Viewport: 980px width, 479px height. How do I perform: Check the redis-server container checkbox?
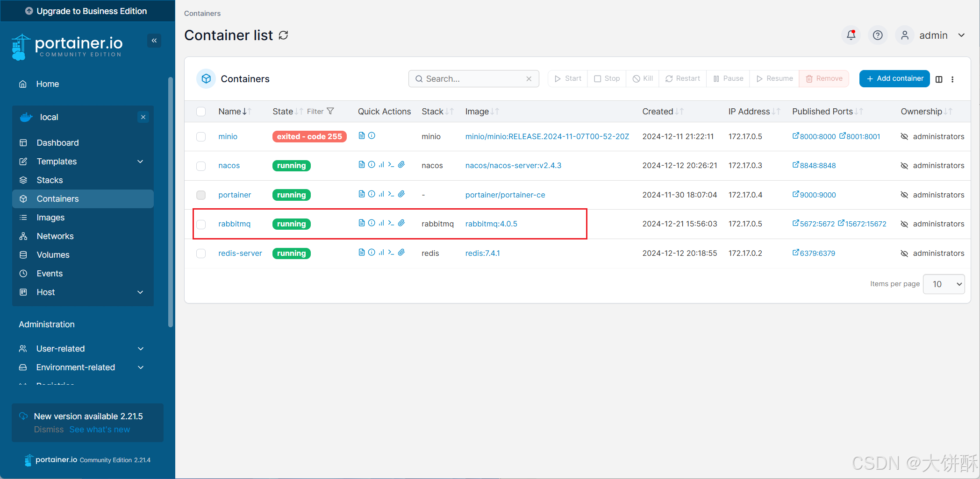tap(201, 254)
